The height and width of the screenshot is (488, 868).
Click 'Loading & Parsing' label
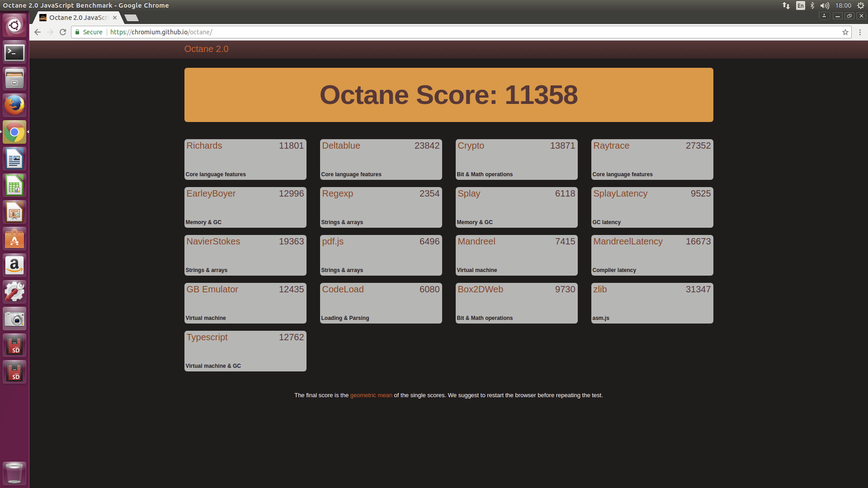(x=345, y=318)
